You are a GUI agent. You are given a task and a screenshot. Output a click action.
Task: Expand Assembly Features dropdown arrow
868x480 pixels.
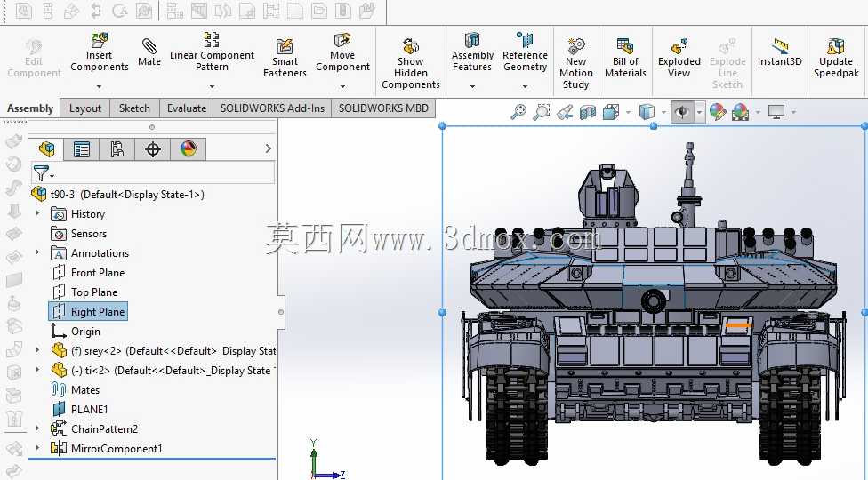[472, 87]
